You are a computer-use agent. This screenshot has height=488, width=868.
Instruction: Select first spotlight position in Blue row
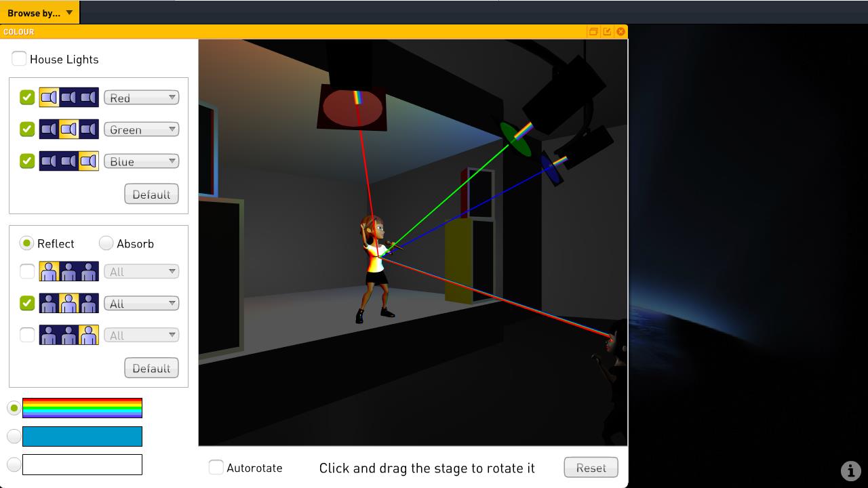(x=49, y=161)
